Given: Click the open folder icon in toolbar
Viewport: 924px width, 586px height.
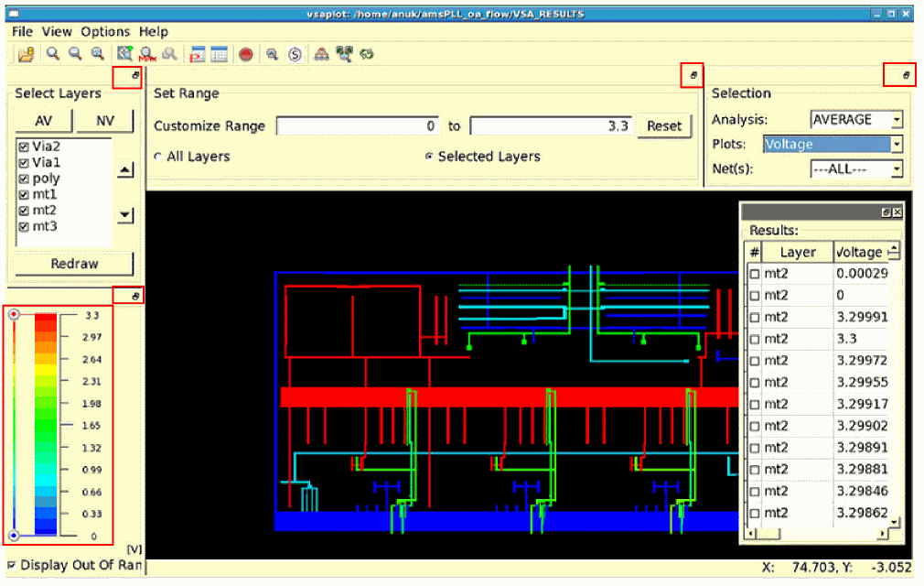Looking at the screenshot, I should click(27, 55).
